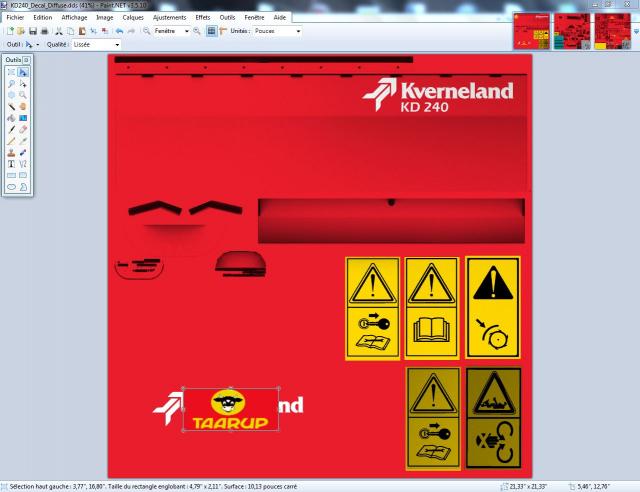Select the Pan hand tool
The height and width of the screenshot is (492, 640).
(x=23, y=107)
